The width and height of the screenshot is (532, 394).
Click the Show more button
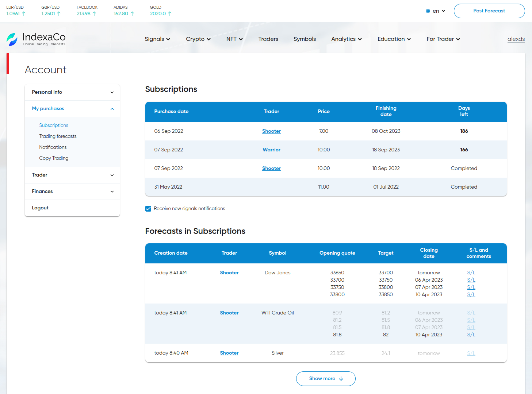point(326,379)
